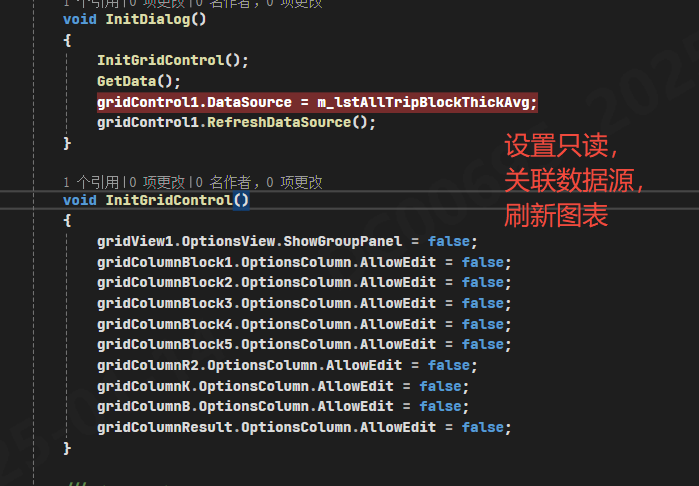The image size is (699, 486).
Task: Click the void keyword before InitGridControl
Action: click(x=80, y=200)
